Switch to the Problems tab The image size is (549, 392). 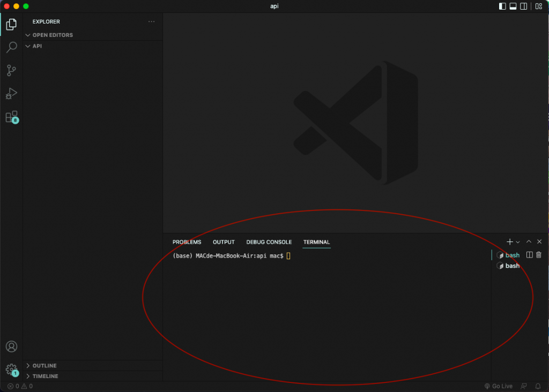click(187, 242)
